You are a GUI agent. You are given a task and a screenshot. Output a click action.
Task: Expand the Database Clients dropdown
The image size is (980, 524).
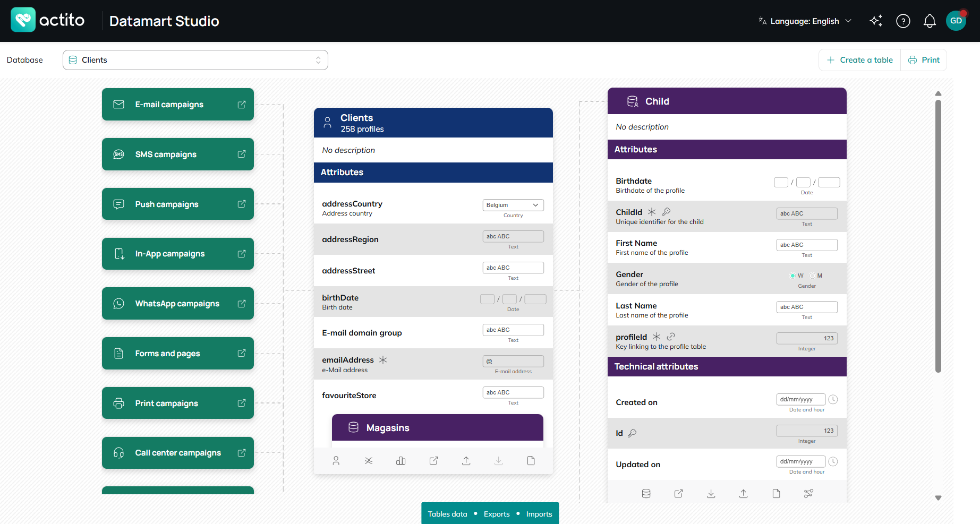[195, 60]
